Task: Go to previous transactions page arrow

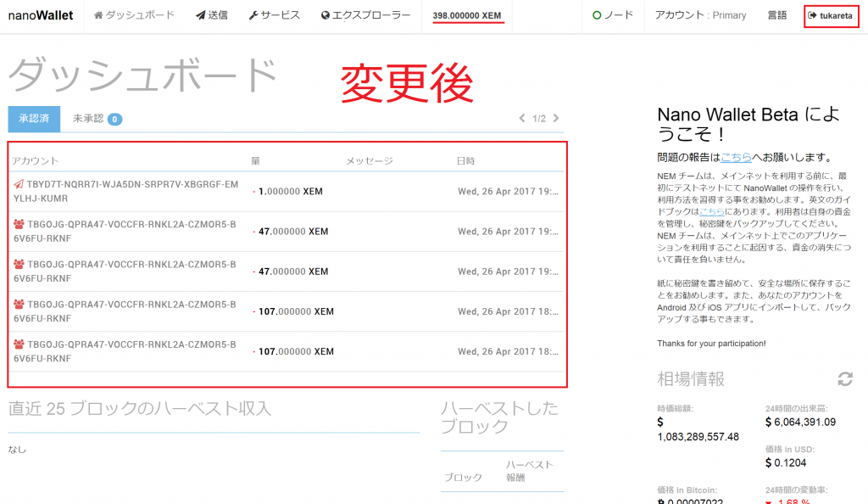Action: click(521, 118)
